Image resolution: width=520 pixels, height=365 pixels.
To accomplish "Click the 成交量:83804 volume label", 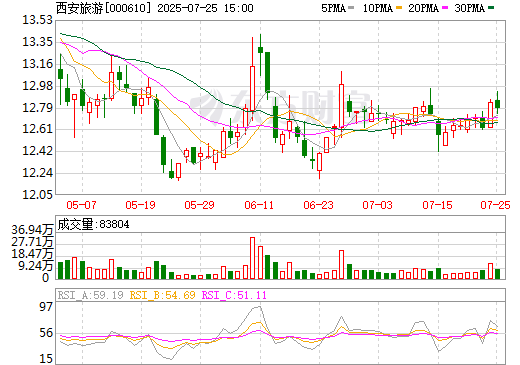I will point(93,224).
